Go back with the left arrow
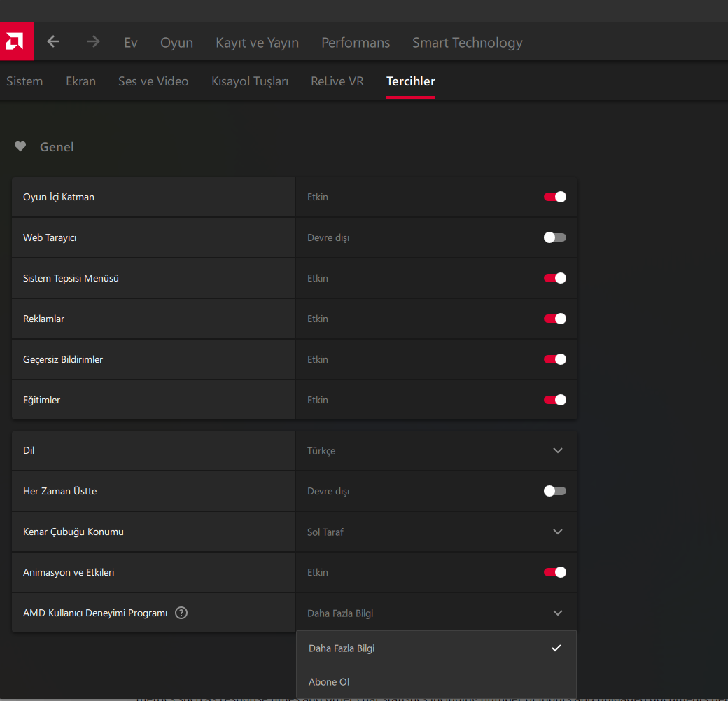Screen dimensions: 728x701 coord(53,42)
